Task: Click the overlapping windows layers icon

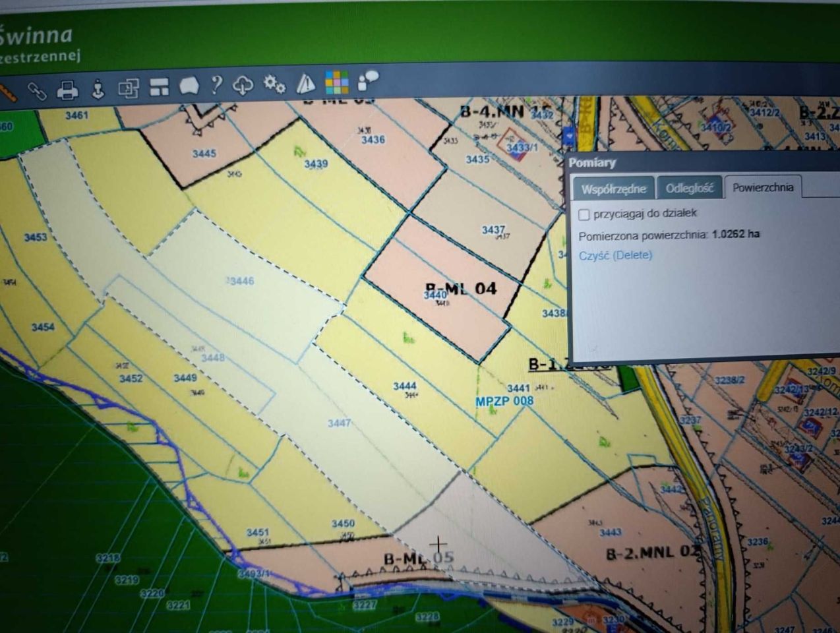Action: [128, 88]
